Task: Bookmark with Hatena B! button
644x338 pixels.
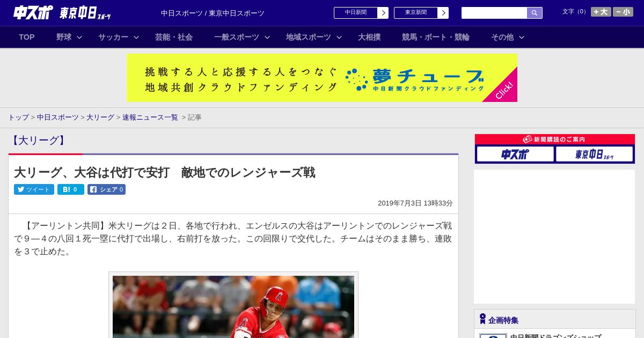Action: (x=71, y=189)
